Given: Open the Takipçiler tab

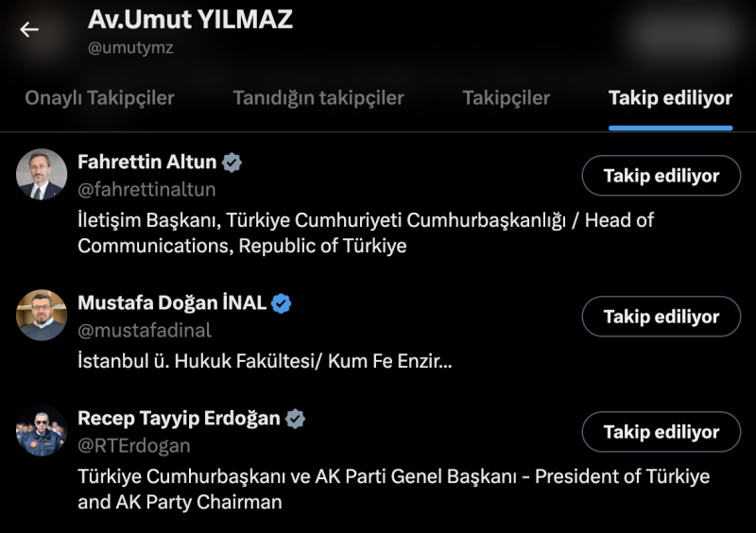Looking at the screenshot, I should click(507, 98).
